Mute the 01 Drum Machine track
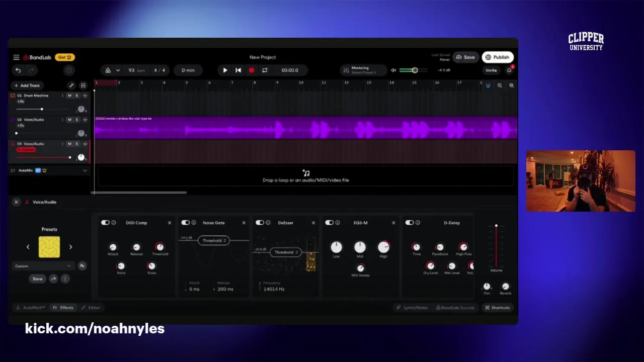644x362 pixels. point(69,96)
